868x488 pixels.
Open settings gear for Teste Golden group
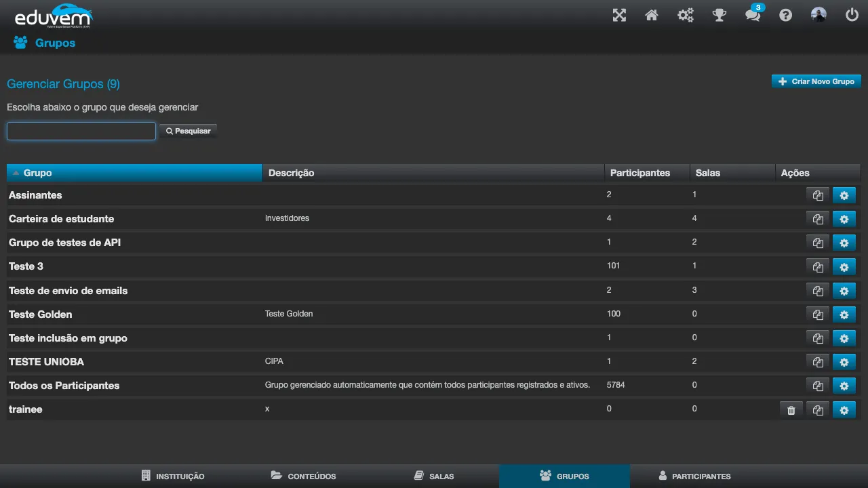[x=844, y=314]
